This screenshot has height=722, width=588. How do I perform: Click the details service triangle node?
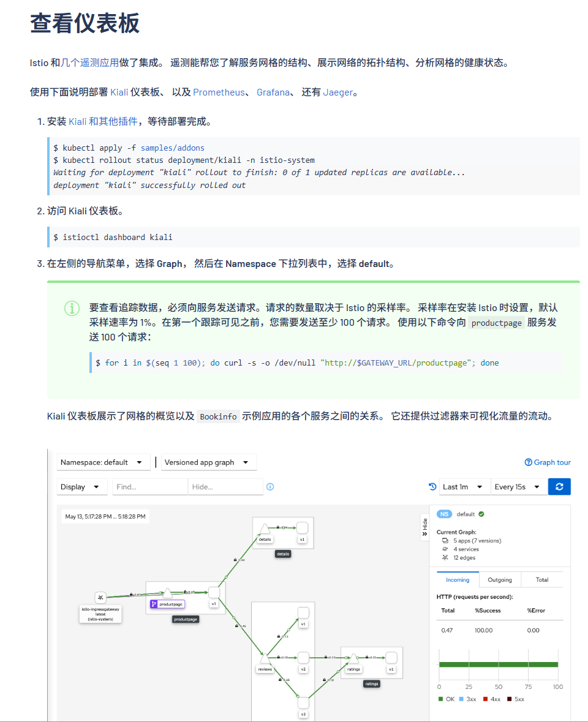[x=265, y=528]
